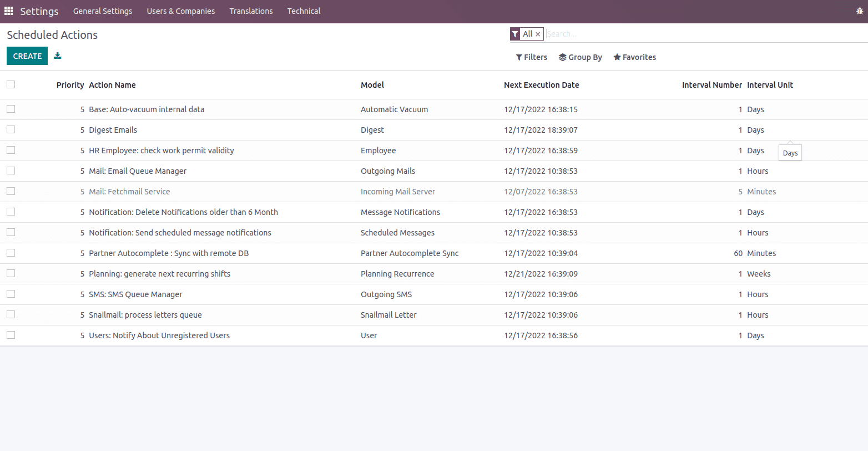Screen dimensions: 868x451
Task: Open 'Notification: Send scheduled message notifications'
Action: tap(180, 233)
